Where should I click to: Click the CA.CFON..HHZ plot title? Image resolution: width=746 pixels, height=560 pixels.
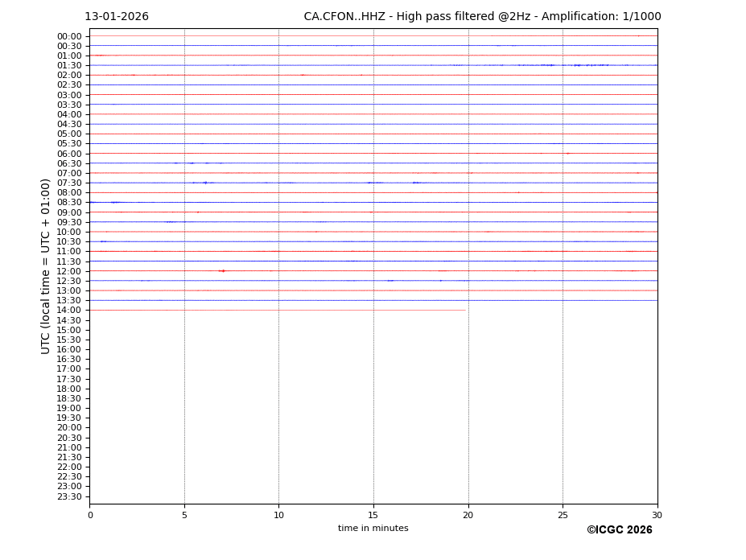click(x=482, y=17)
